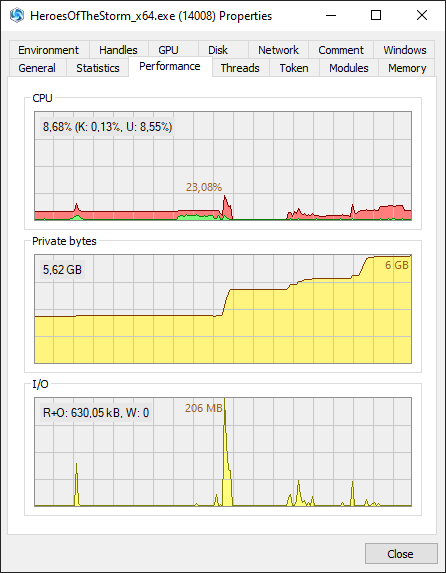Click the Heroes of the Storm title icon
This screenshot has width=446, height=573.
point(16,16)
